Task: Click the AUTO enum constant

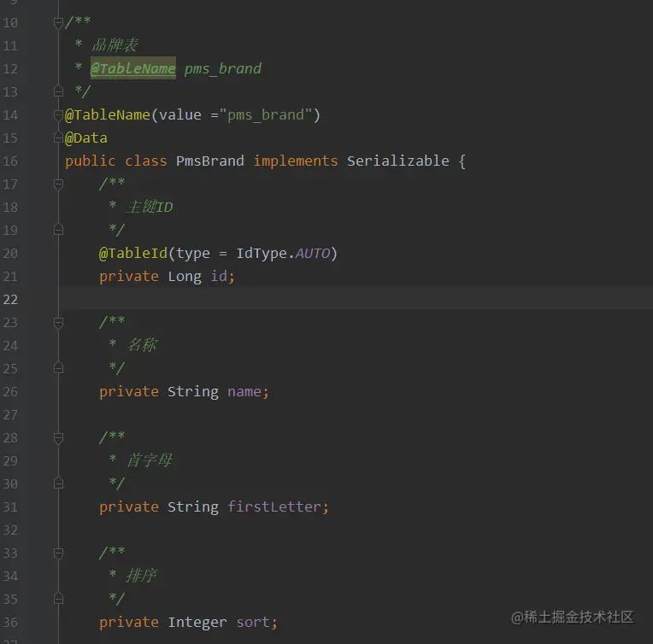Action: pyautogui.click(x=312, y=253)
